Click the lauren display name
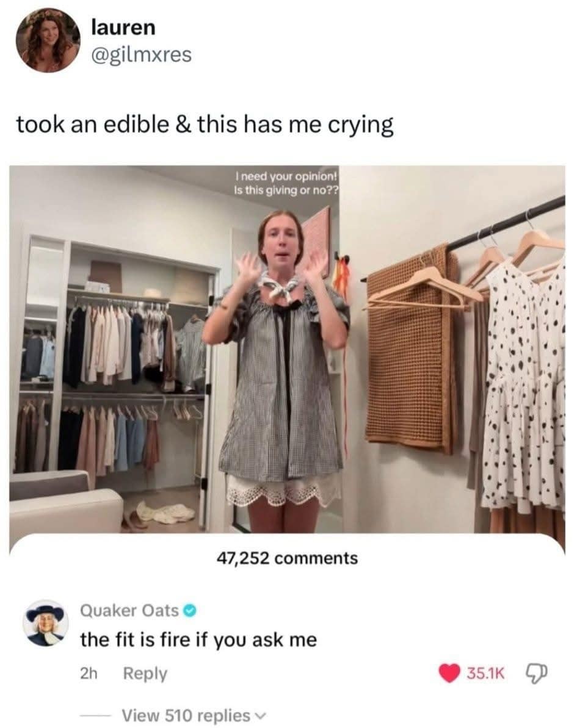 pyautogui.click(x=123, y=27)
